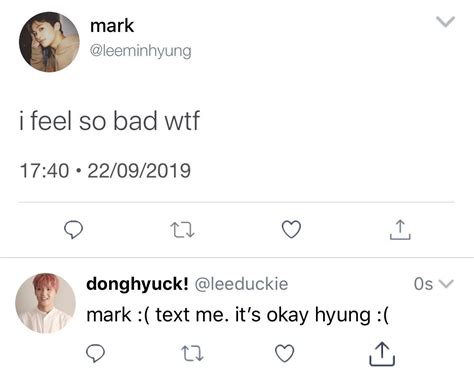Share donghyuck's reply
The height and width of the screenshot is (379, 474).
[x=382, y=354]
